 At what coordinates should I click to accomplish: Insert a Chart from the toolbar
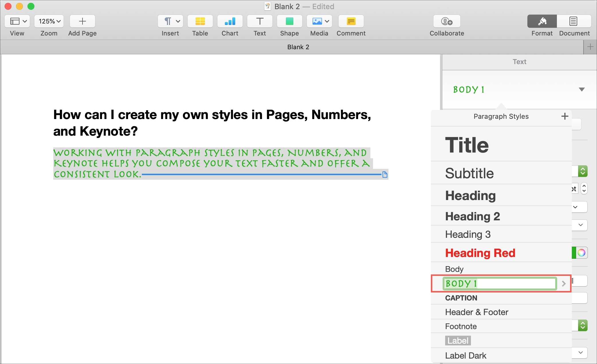coord(230,21)
